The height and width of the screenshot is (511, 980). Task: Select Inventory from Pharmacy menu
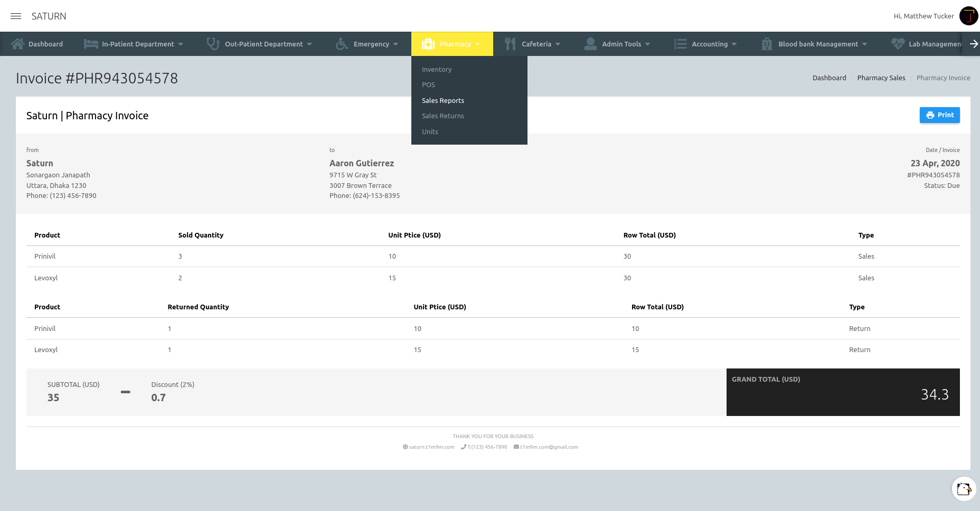point(437,69)
